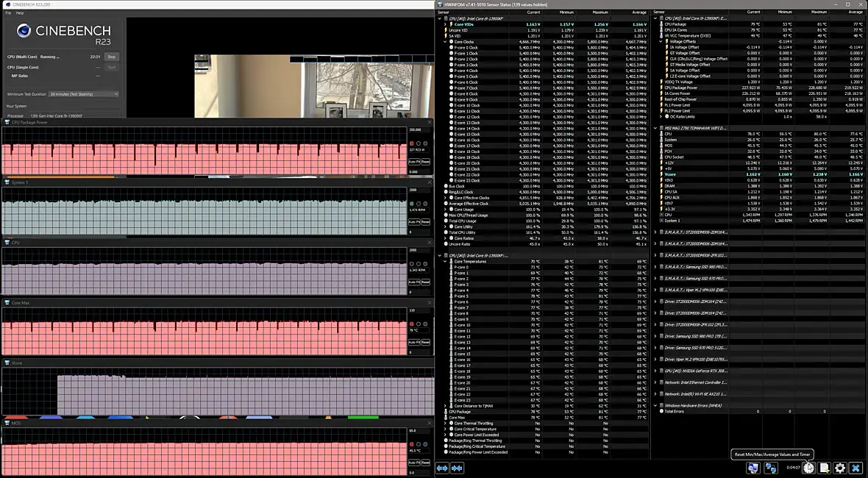Open Cinebench File menu
The height and width of the screenshot is (478, 868).
coord(8,13)
